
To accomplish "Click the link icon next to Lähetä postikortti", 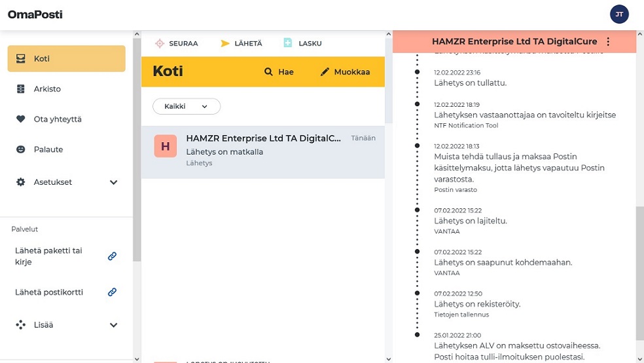I will pyautogui.click(x=112, y=292).
